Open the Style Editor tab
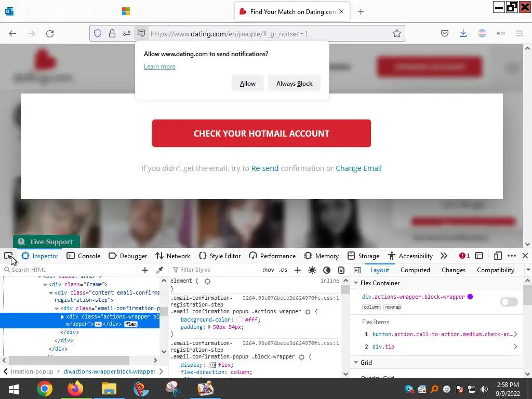 220,256
